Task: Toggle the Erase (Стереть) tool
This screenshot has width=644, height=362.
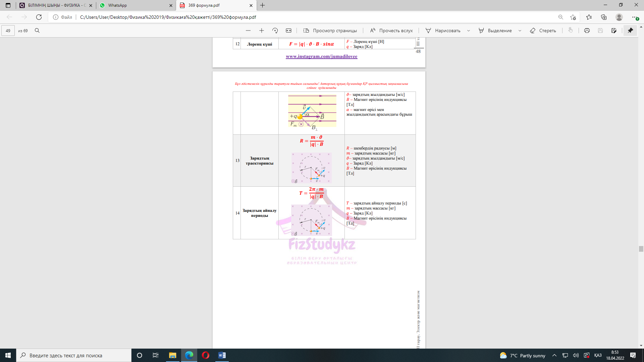Action: pyautogui.click(x=543, y=31)
